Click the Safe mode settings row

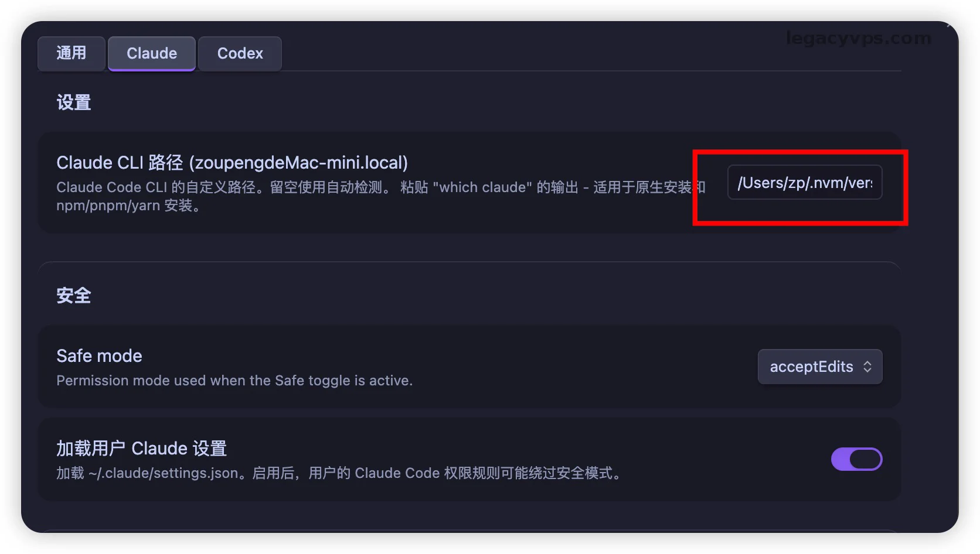469,367
